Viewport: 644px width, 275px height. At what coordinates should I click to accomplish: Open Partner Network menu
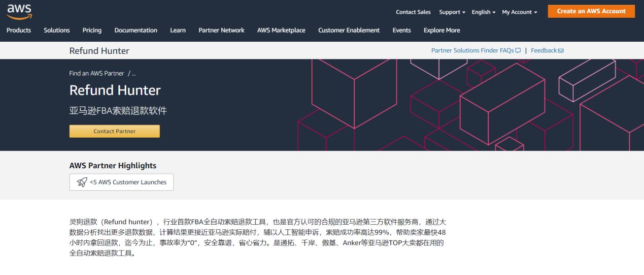221,30
